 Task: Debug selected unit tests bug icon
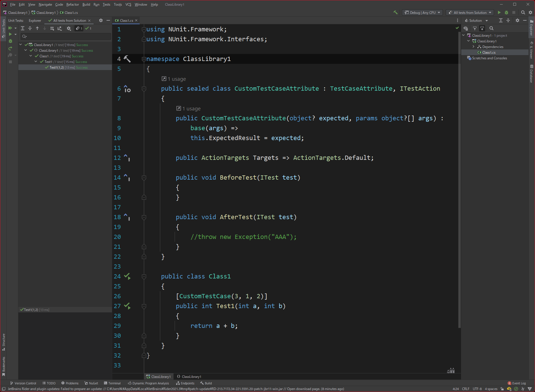pos(10,41)
